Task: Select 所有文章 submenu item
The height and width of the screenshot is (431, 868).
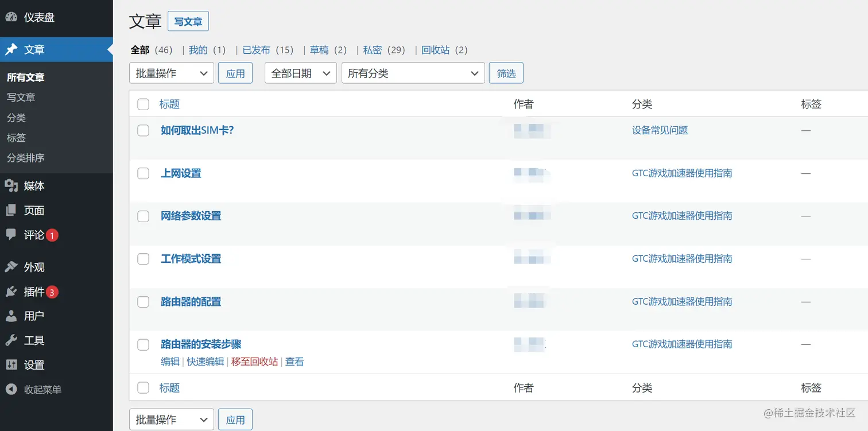Action: pyautogui.click(x=25, y=77)
